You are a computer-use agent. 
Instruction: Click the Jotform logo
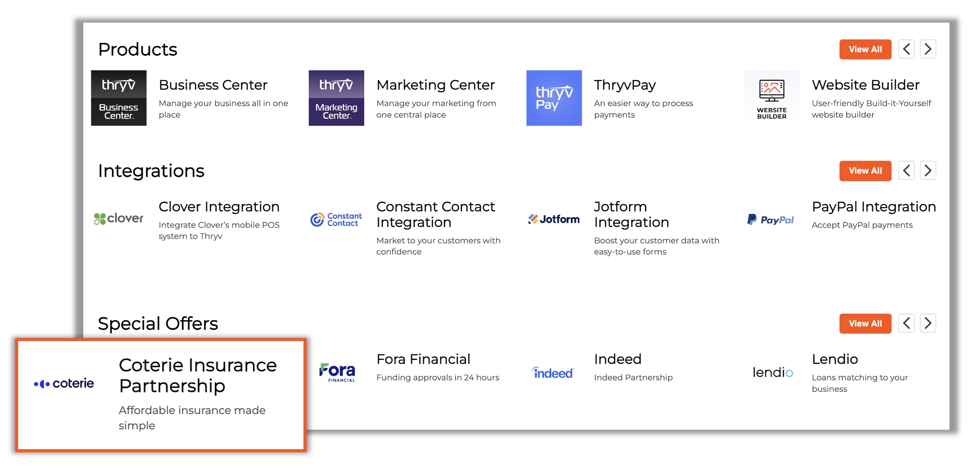tap(554, 219)
